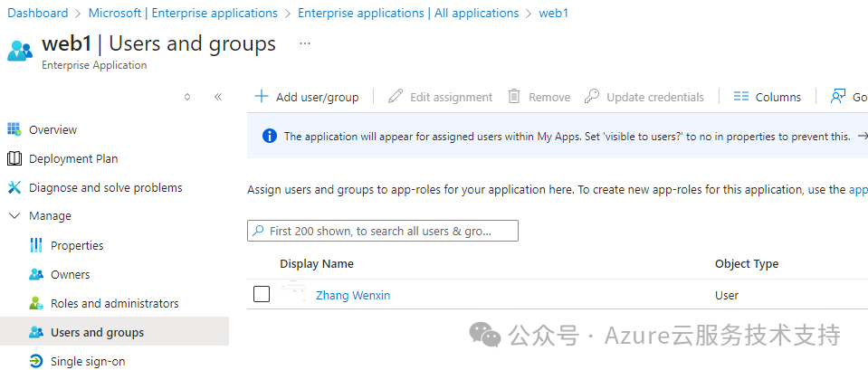Click the Single sign-on icon
The width and height of the screenshot is (868, 370).
36,361
